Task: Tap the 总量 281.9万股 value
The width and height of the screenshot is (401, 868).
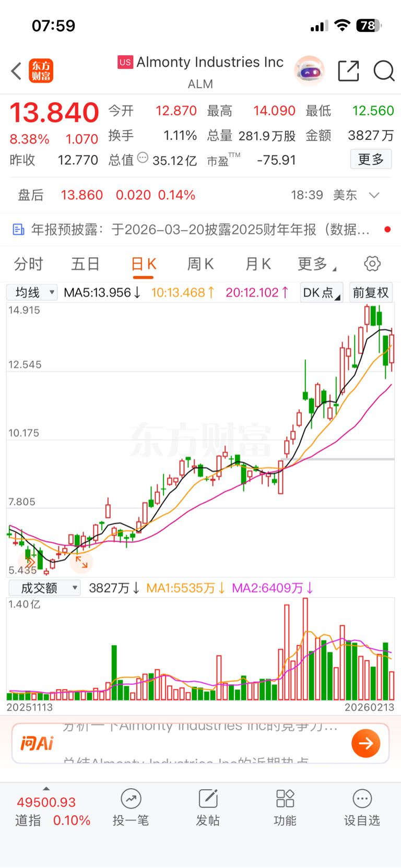Action: [x=267, y=136]
